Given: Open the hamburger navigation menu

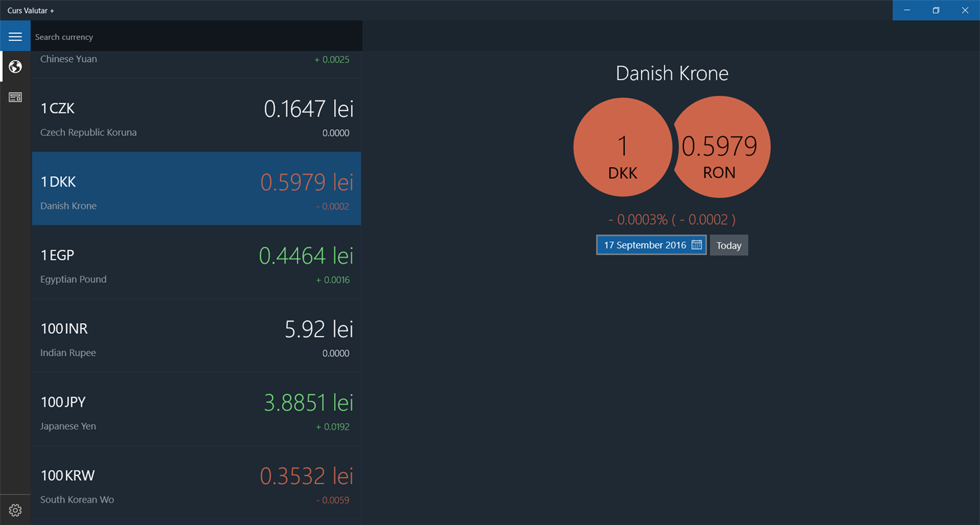Looking at the screenshot, I should click(x=15, y=36).
